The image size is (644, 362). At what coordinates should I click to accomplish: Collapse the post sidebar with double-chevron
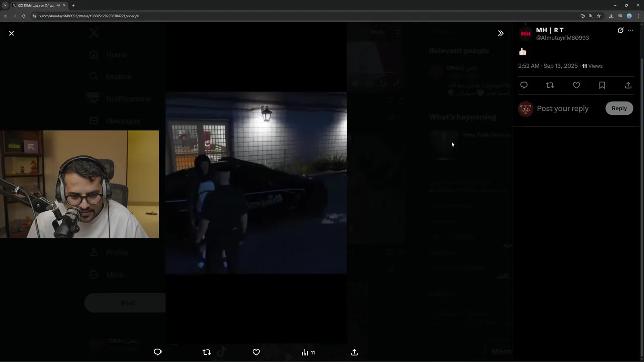point(500,33)
